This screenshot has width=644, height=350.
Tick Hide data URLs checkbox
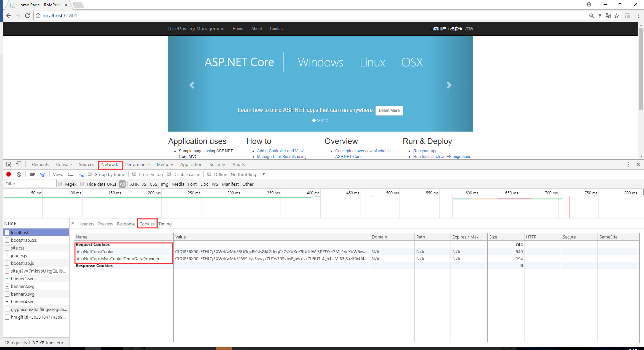point(82,184)
